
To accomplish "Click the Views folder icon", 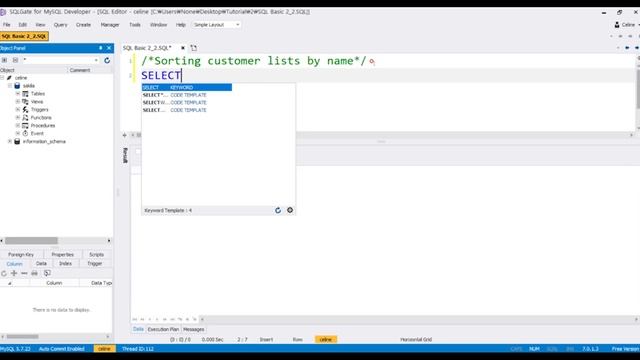I will click(25, 102).
